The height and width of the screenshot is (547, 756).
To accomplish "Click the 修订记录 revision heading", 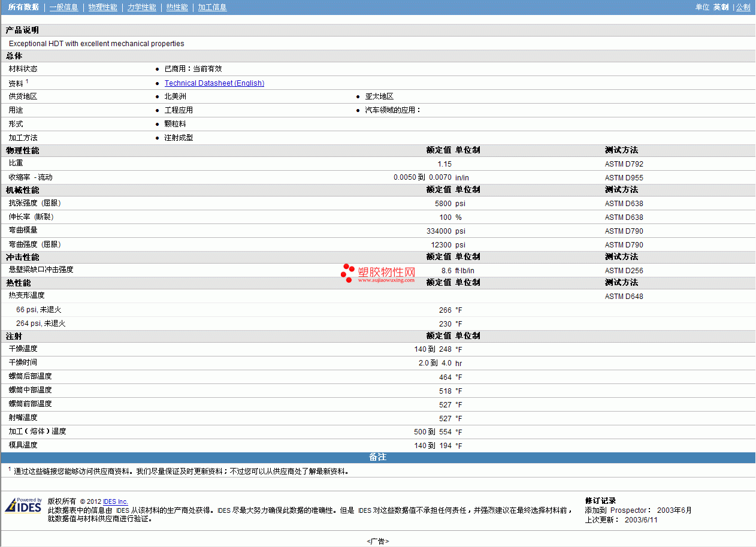I will 600,501.
